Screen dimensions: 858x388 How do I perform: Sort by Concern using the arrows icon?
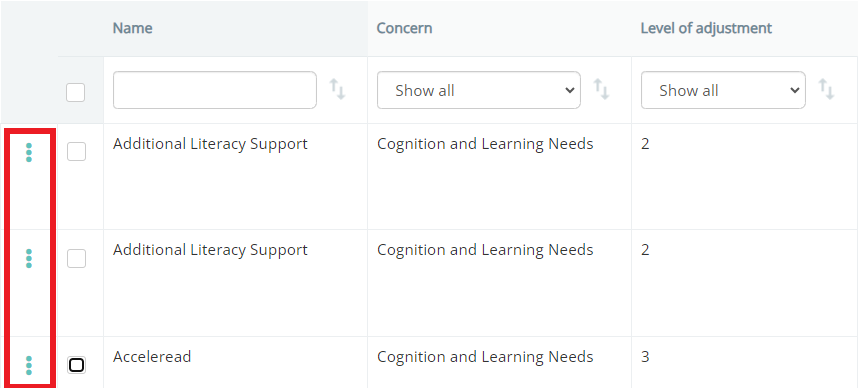(601, 89)
